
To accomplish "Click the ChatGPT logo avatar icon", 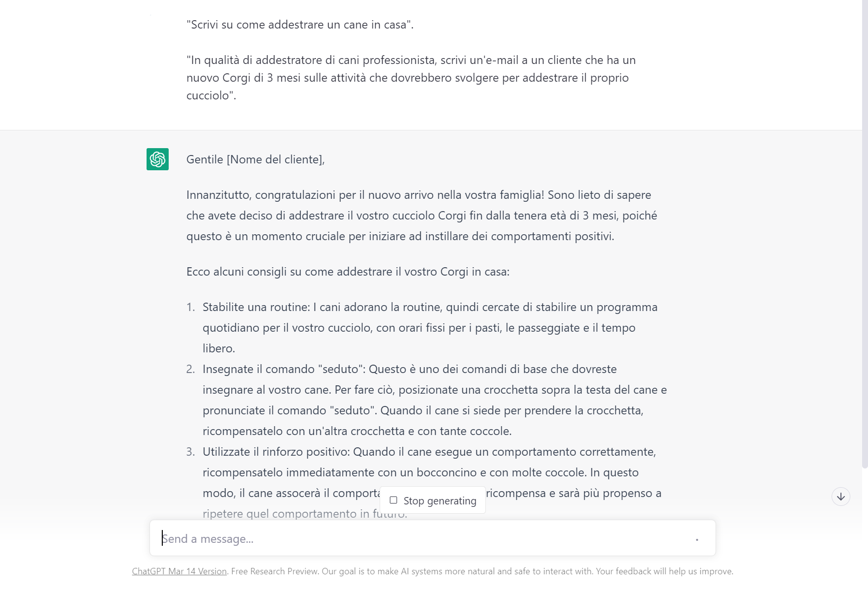I will point(157,159).
